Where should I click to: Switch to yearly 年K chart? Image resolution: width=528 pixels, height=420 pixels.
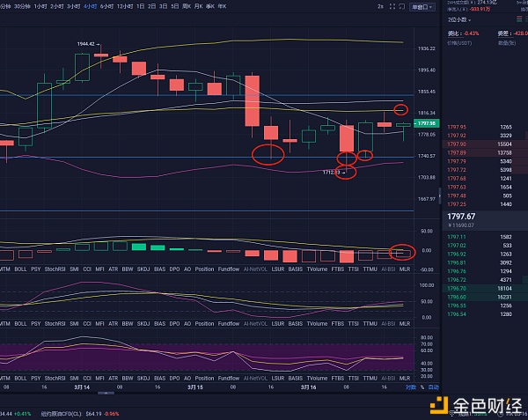(222, 6)
